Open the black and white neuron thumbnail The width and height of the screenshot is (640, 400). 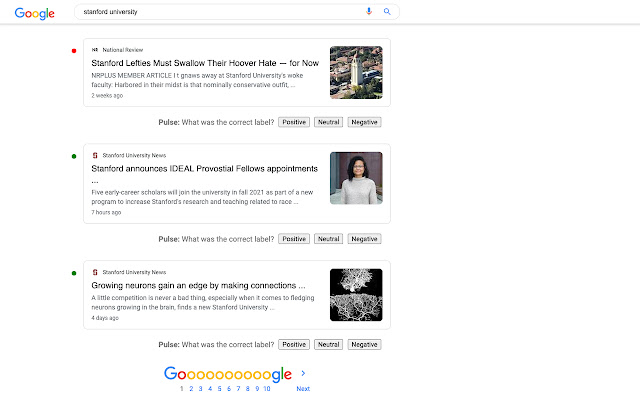(356, 295)
